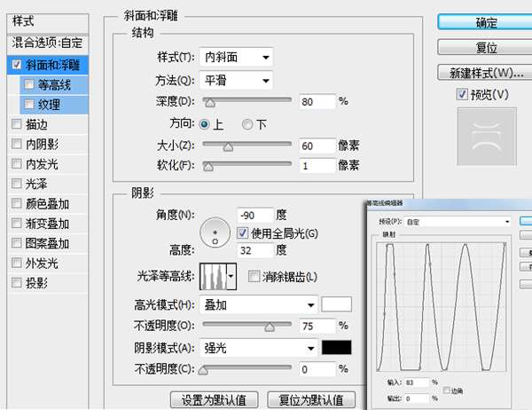Click the 确定 button

tap(485, 22)
